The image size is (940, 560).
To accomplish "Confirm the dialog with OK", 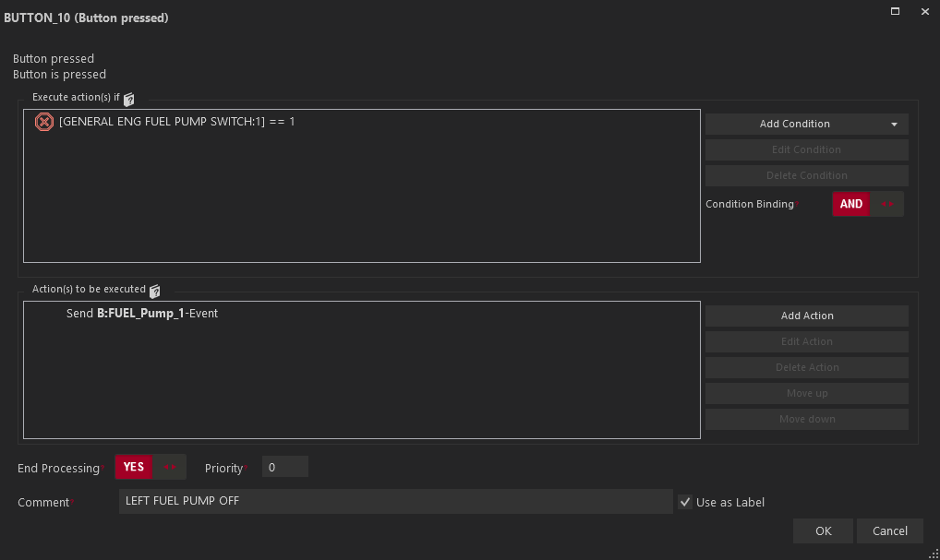I will 823,530.
